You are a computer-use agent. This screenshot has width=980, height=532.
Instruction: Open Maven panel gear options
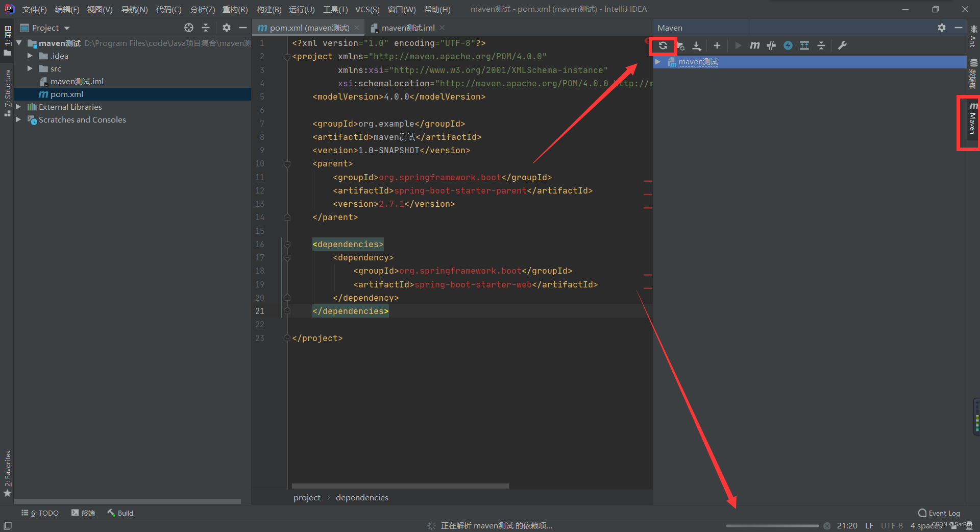pos(941,28)
